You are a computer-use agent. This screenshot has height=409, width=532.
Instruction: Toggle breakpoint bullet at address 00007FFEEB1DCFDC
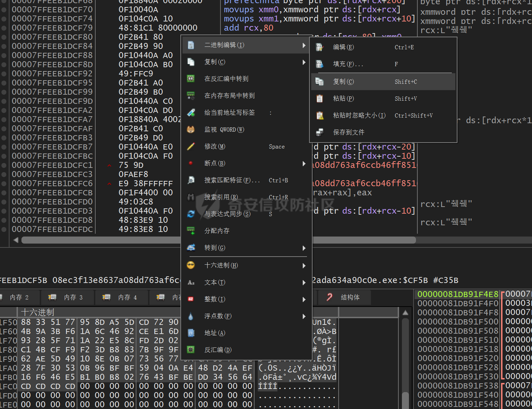(4, 229)
